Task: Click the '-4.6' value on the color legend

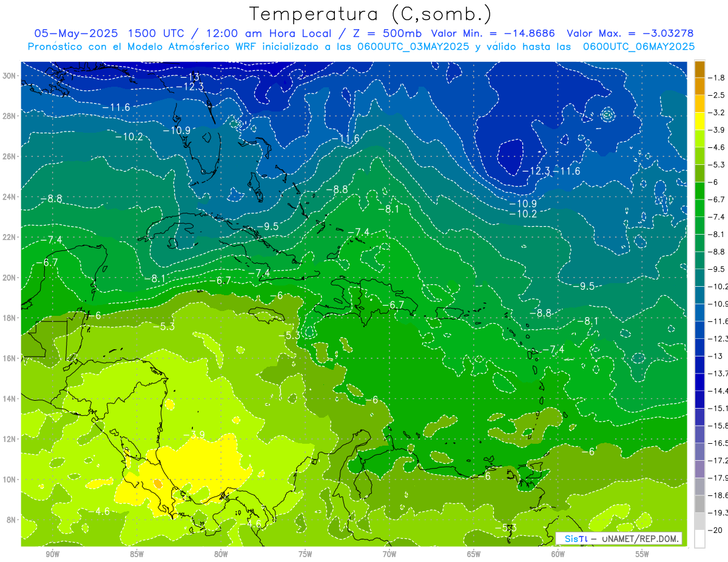Action: (x=717, y=147)
